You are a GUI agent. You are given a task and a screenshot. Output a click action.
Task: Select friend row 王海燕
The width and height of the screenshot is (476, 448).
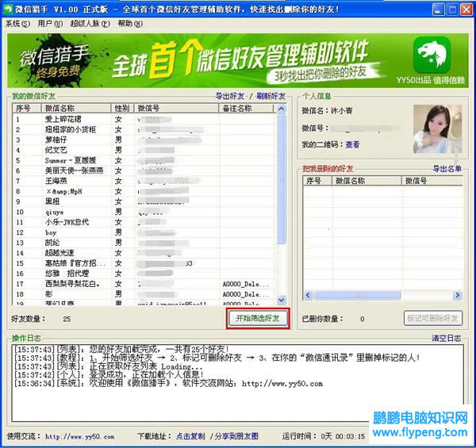point(144,181)
